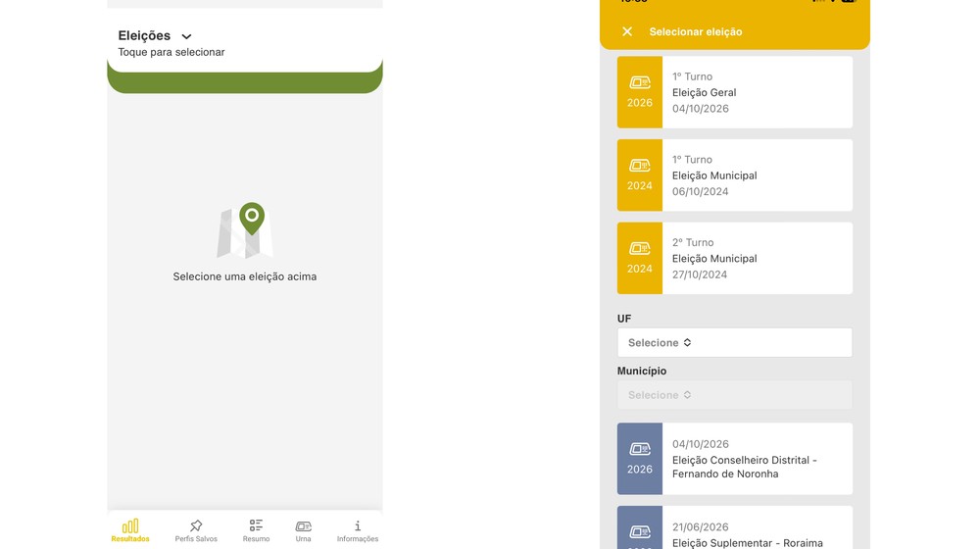Image resolution: width=980 pixels, height=549 pixels.
Task: Select 2º Turno Eleição Municipal 27/10/2024
Action: coord(734,258)
